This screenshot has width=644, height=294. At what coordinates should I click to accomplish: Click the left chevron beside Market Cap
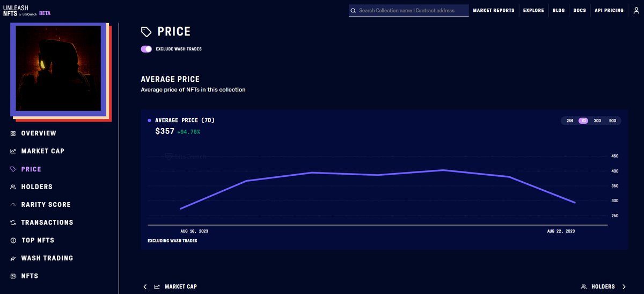[145, 287]
